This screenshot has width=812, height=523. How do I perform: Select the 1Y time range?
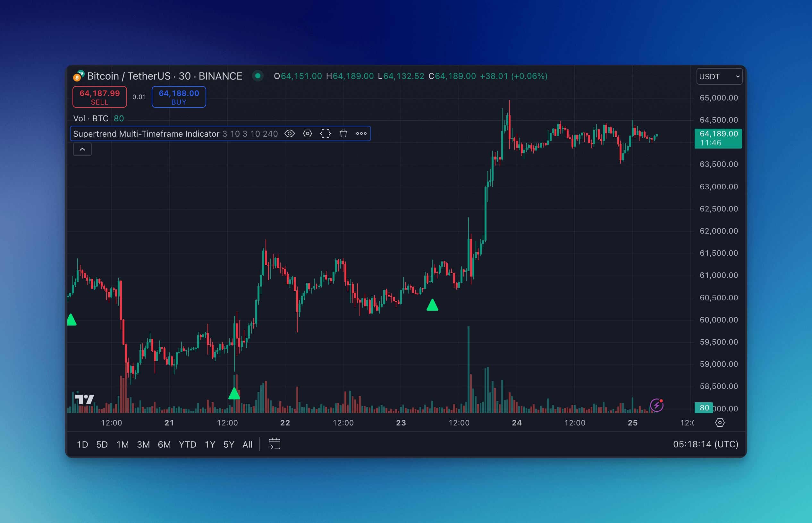click(210, 444)
